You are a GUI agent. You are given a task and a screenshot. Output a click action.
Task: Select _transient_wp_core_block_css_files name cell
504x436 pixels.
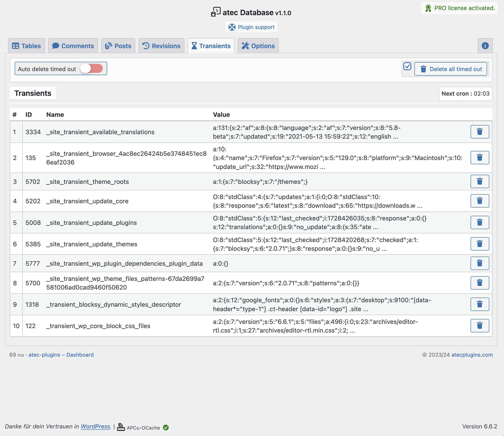pos(98,326)
